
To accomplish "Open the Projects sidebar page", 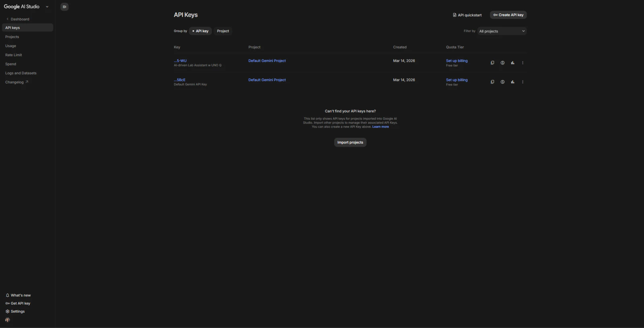I will click(x=12, y=37).
